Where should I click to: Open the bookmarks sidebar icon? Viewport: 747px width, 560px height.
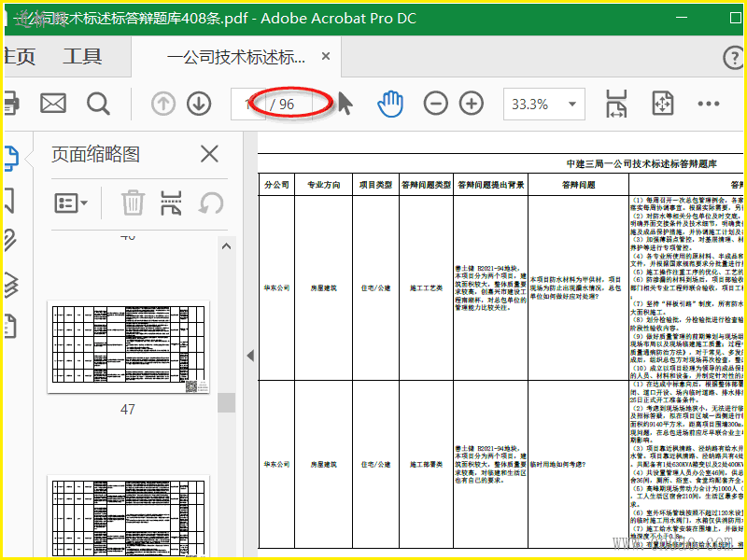[x=9, y=201]
